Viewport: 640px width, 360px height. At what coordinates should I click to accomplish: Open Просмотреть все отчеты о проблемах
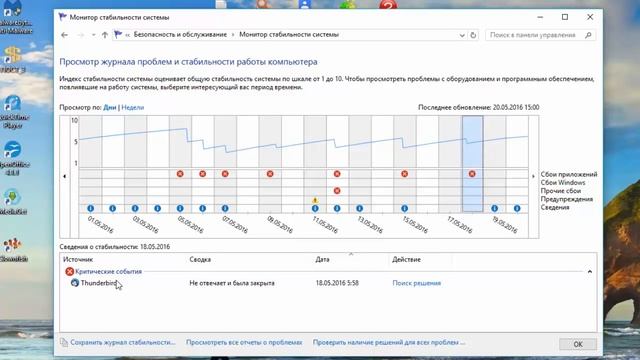(x=244, y=342)
